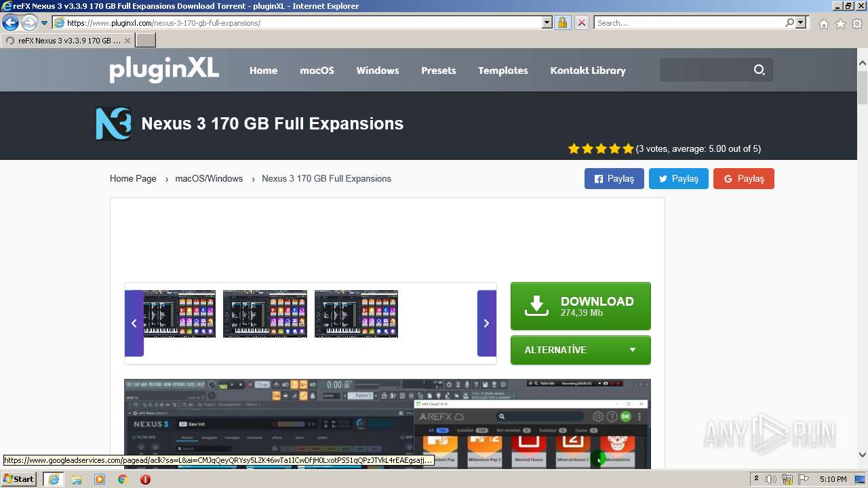Show hidden tray icons arrow

pyautogui.click(x=757, y=479)
